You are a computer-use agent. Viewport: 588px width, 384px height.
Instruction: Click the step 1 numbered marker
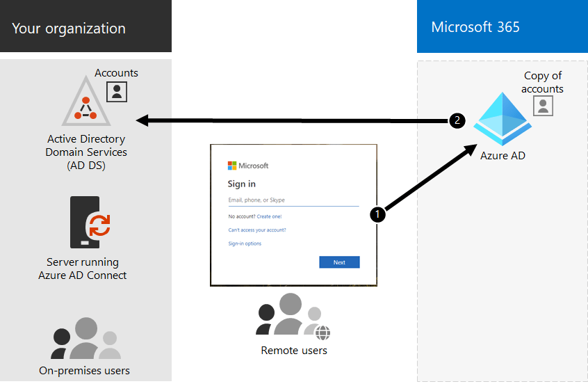point(377,214)
